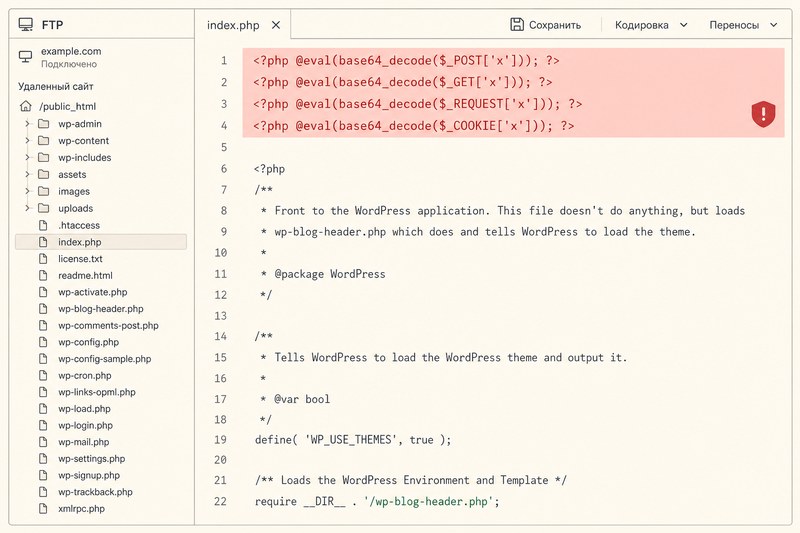Click the wp-load.php file icon
Screen dimensions: 800x533
(x=43, y=409)
